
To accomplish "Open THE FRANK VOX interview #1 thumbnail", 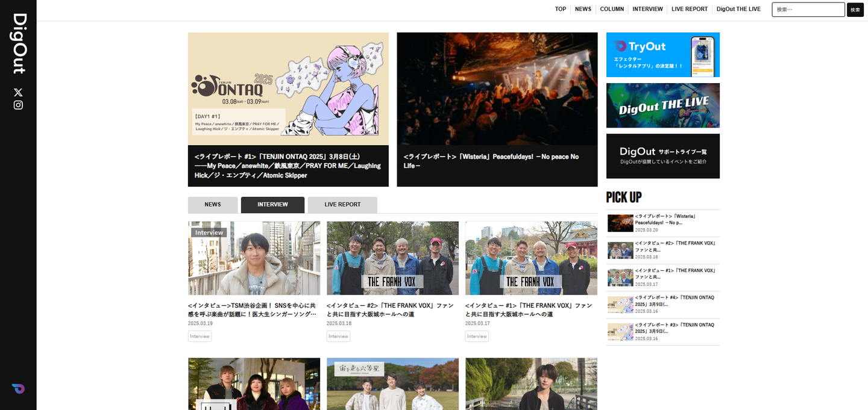I will tap(531, 258).
